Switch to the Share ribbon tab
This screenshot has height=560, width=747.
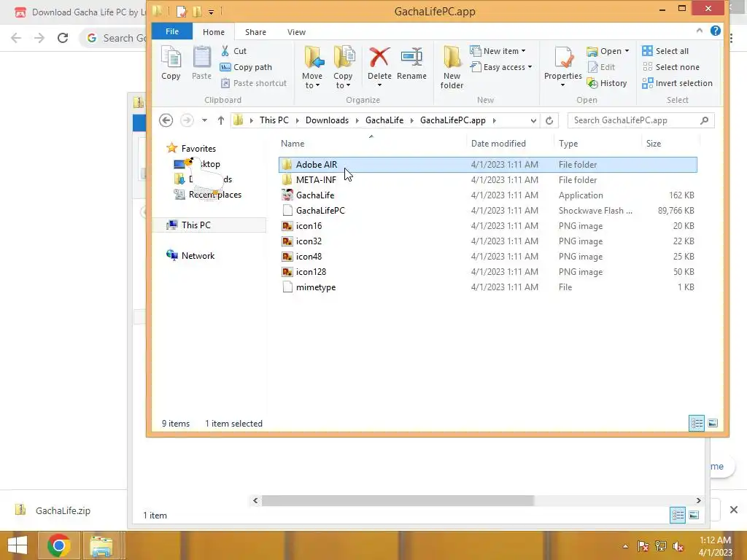(255, 32)
